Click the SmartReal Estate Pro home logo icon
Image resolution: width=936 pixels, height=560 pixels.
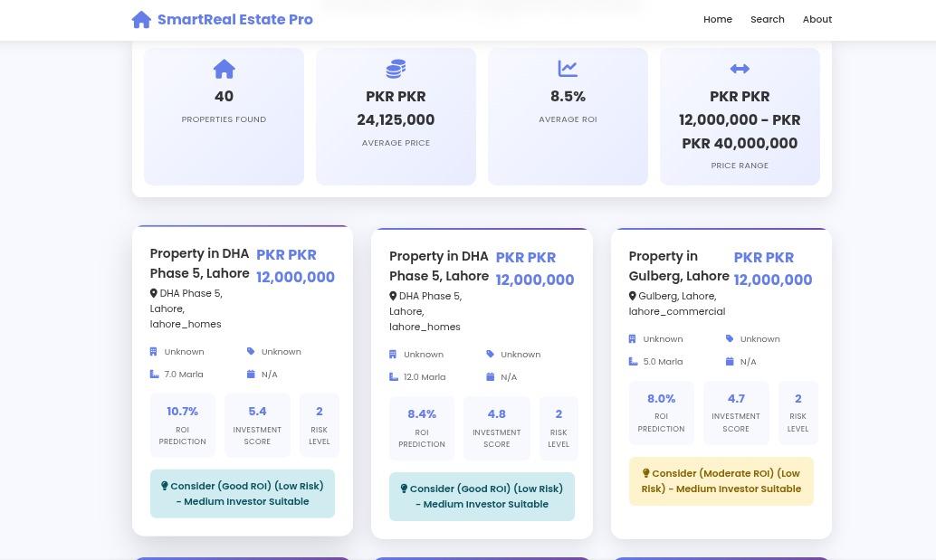click(141, 20)
